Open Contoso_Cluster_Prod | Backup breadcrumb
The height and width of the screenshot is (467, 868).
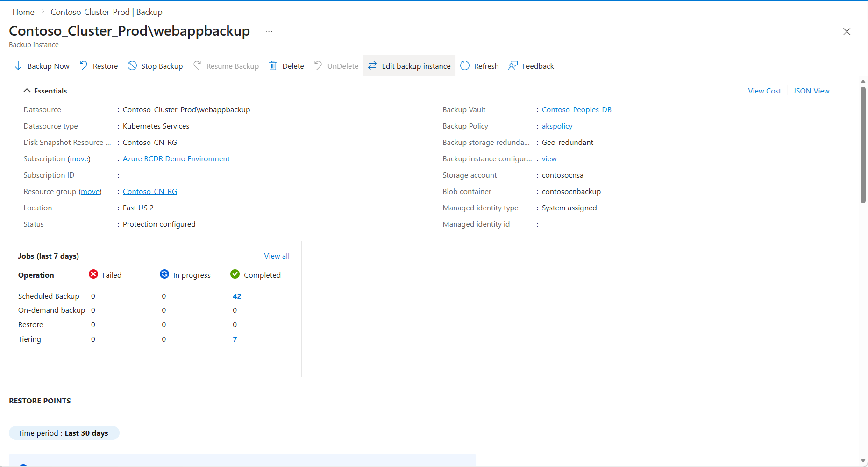coord(107,12)
